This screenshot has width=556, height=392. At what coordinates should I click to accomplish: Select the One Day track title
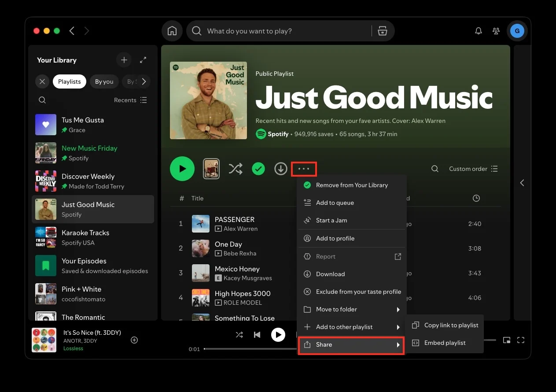[x=228, y=244]
